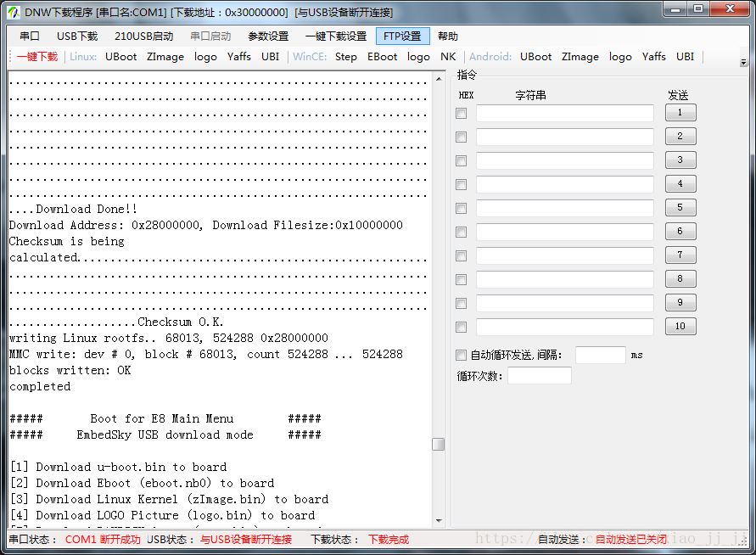Click terminal scrollbar up arrow
The height and width of the screenshot is (555, 756).
point(439,79)
